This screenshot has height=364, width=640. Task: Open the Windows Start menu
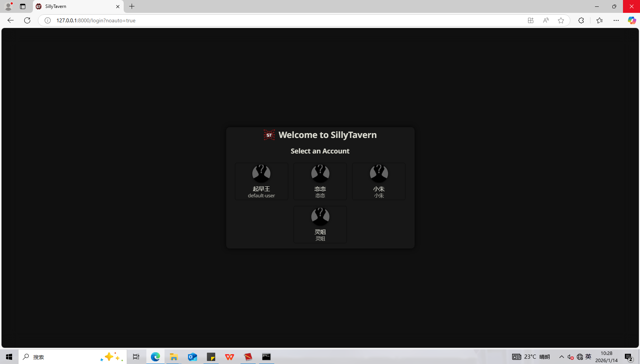9,357
